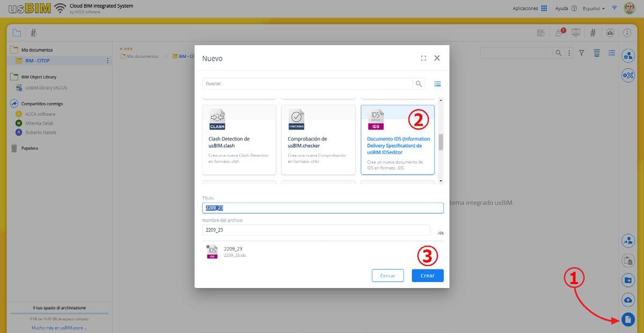Click the search magnifier in main toolbar
The width and height of the screenshot is (644, 333).
point(559,53)
